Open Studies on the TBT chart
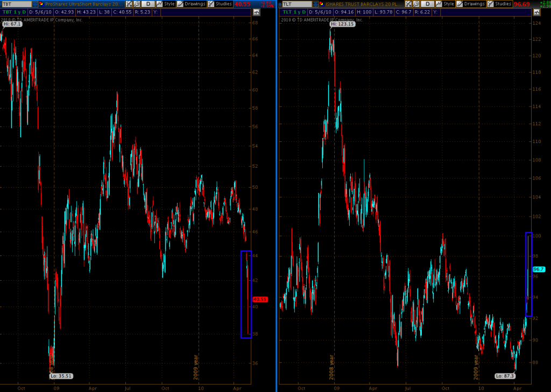The image size is (551, 392). [x=220, y=4]
